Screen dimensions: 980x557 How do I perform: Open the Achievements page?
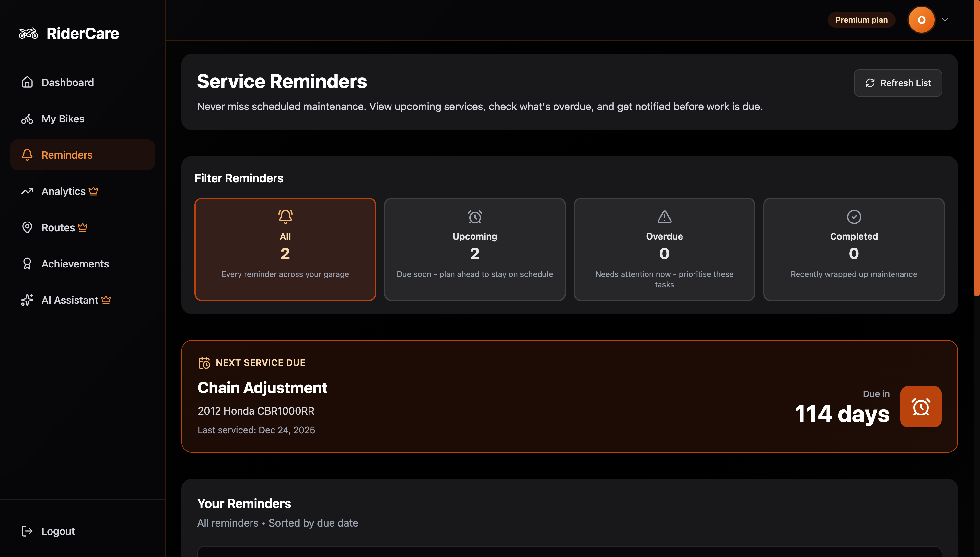pos(75,264)
